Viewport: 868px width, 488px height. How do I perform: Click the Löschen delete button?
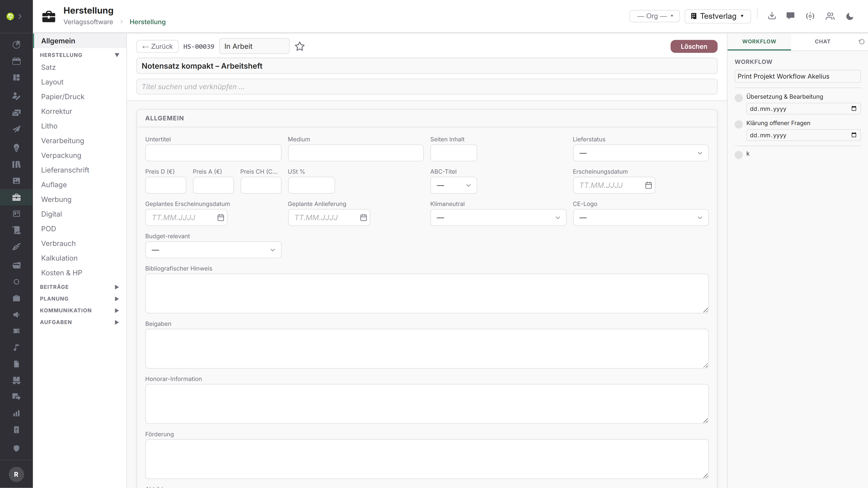click(x=694, y=47)
